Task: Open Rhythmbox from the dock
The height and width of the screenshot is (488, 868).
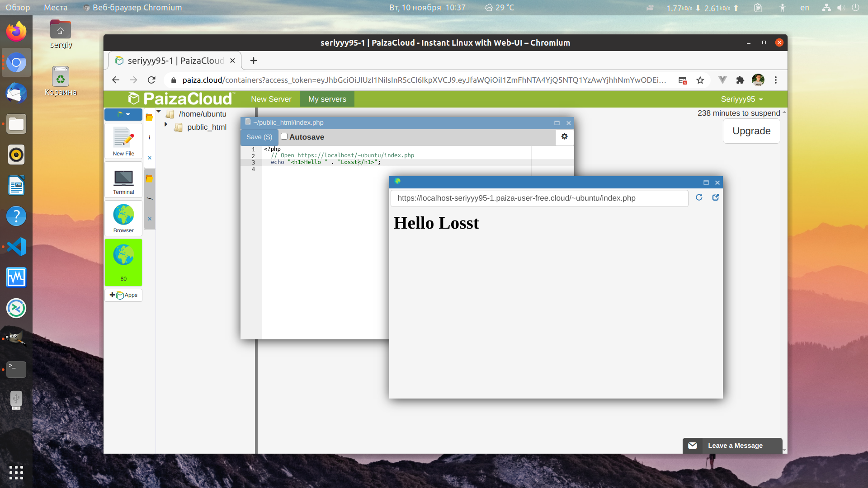Action: (16, 155)
